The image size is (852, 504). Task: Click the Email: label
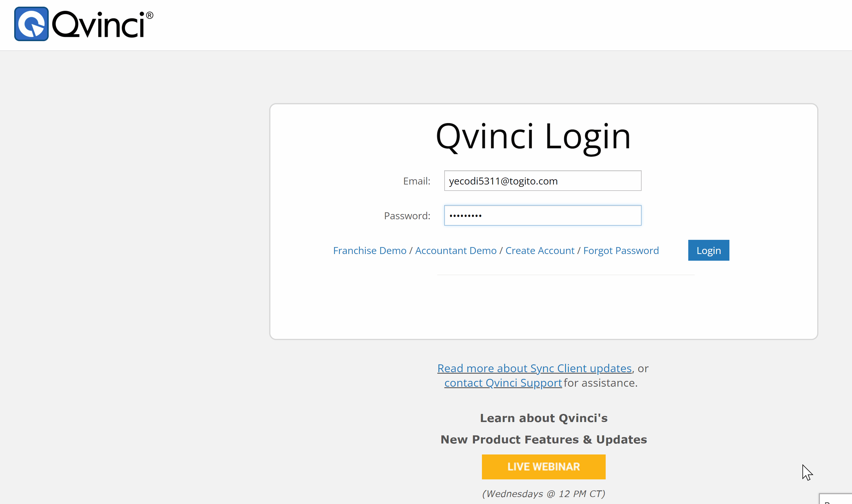(x=416, y=181)
